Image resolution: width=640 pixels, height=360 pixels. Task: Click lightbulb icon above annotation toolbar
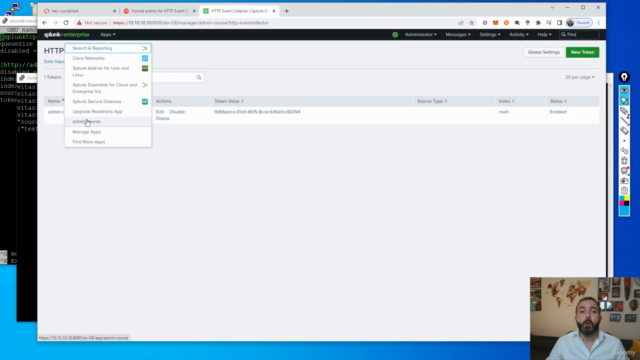click(x=624, y=77)
